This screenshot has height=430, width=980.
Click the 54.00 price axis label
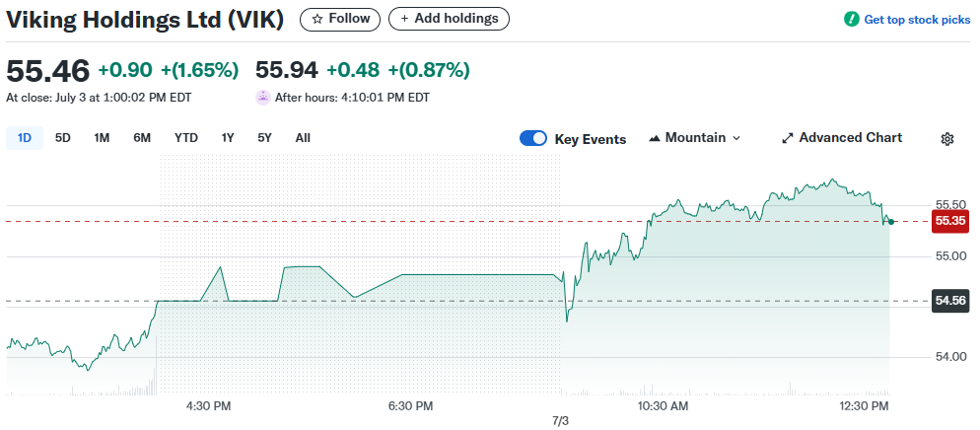[x=950, y=357]
